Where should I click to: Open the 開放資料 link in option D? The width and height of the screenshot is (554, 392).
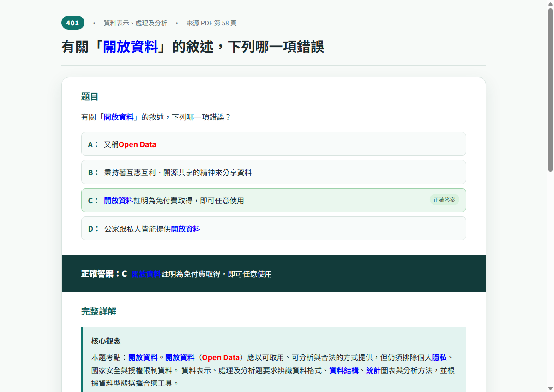tap(186, 229)
